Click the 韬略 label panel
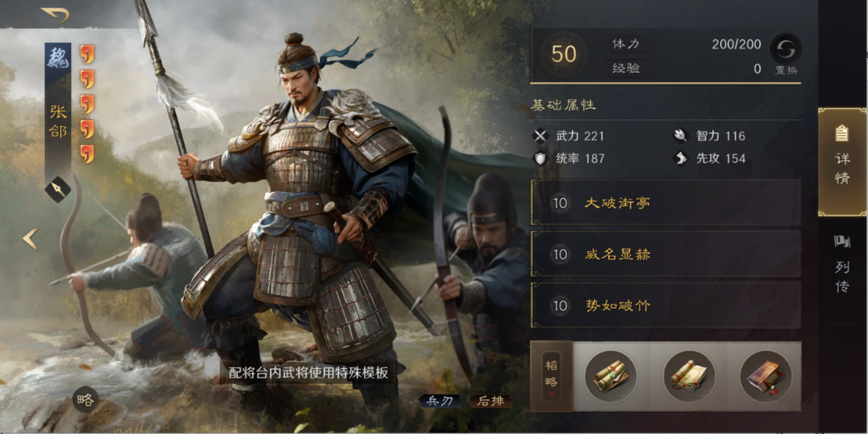Screen dimensions: 868x434 point(551,376)
